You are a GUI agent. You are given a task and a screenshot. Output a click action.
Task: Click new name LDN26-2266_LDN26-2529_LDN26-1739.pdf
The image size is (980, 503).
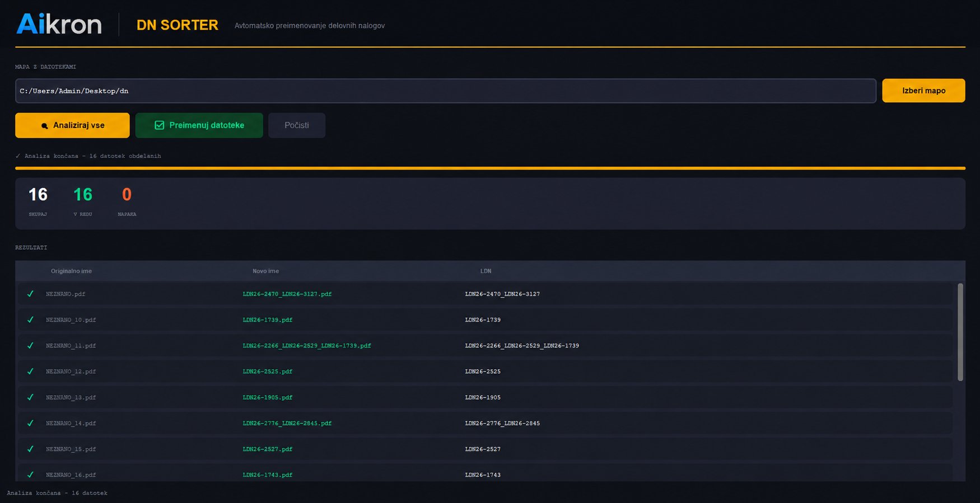coord(307,345)
